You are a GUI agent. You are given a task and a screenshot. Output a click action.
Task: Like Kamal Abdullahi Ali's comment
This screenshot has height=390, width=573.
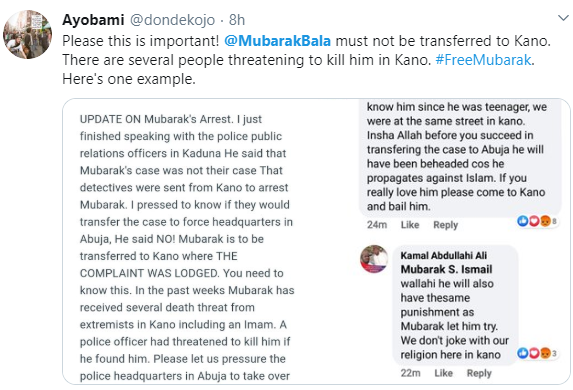tap(443, 373)
